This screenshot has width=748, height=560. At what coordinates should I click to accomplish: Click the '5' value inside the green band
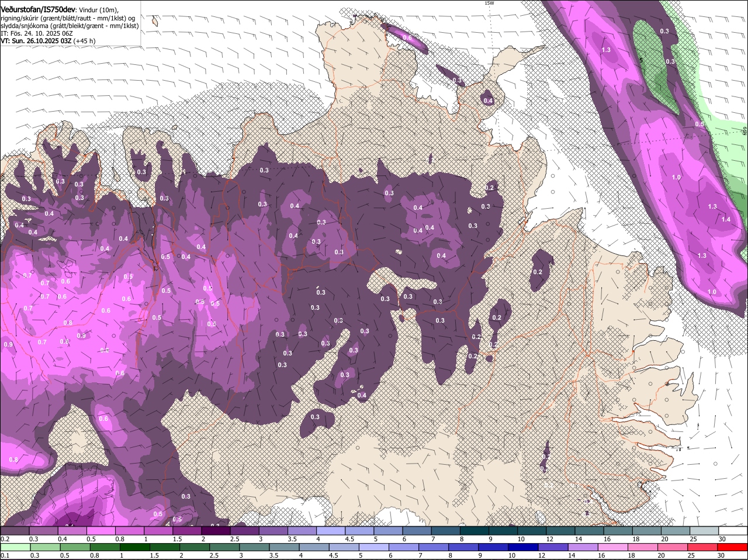pyautogui.click(x=641, y=60)
